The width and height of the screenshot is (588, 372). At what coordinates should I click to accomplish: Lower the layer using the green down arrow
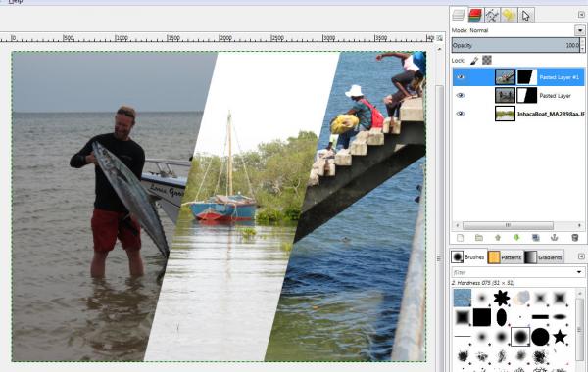[516, 238]
